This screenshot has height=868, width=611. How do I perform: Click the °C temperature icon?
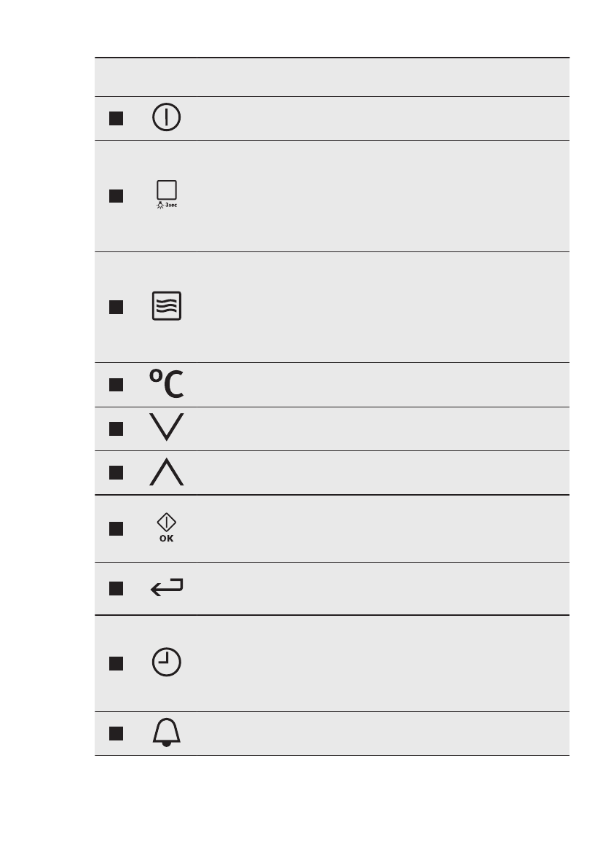pos(167,385)
